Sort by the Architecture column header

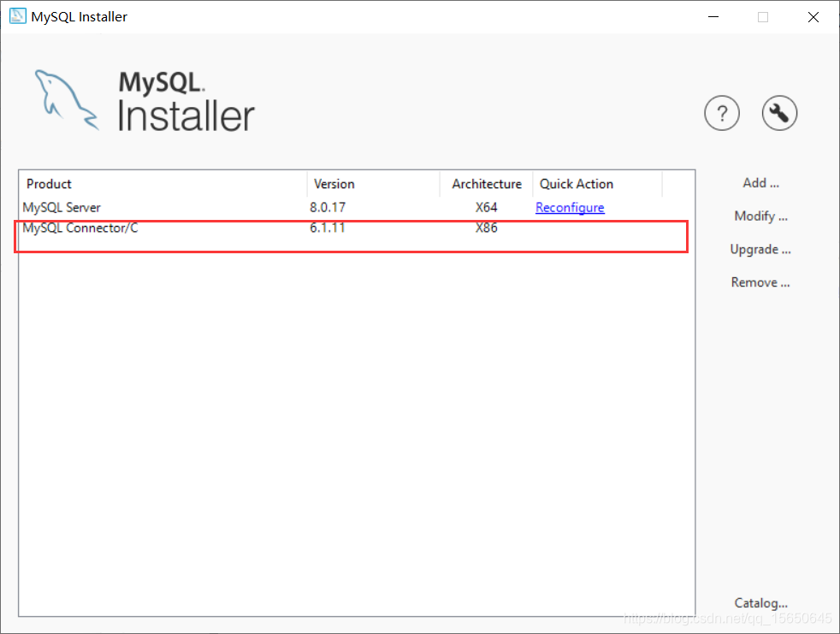click(x=487, y=184)
